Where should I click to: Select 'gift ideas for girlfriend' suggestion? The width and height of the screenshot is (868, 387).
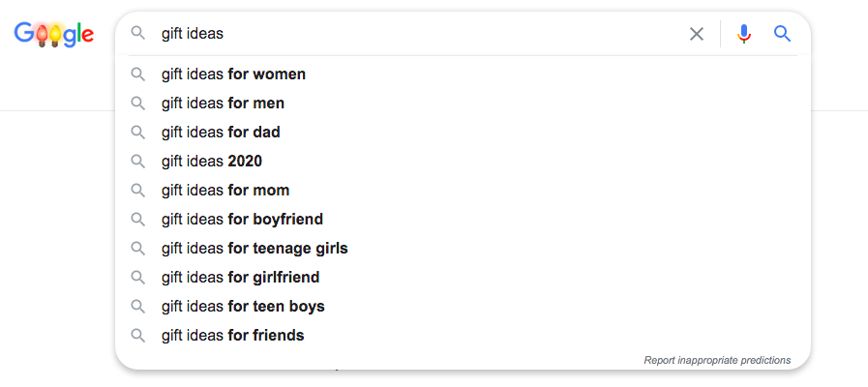point(240,278)
